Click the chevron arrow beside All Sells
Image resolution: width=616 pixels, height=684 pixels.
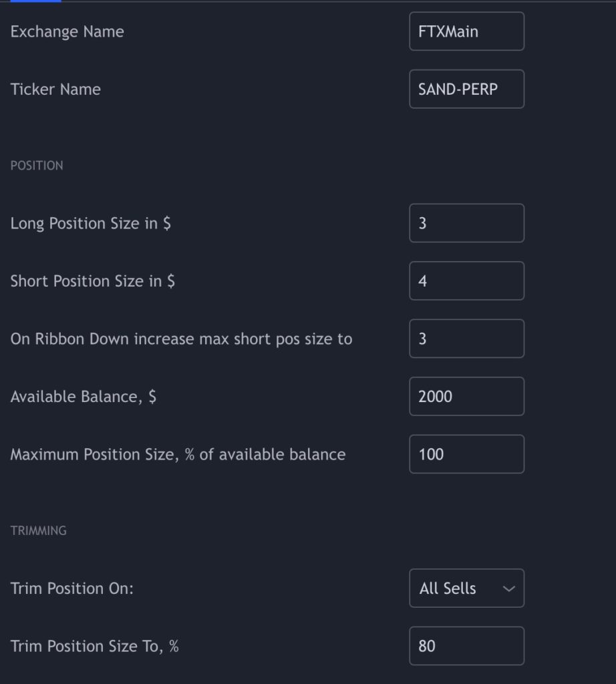(x=508, y=589)
